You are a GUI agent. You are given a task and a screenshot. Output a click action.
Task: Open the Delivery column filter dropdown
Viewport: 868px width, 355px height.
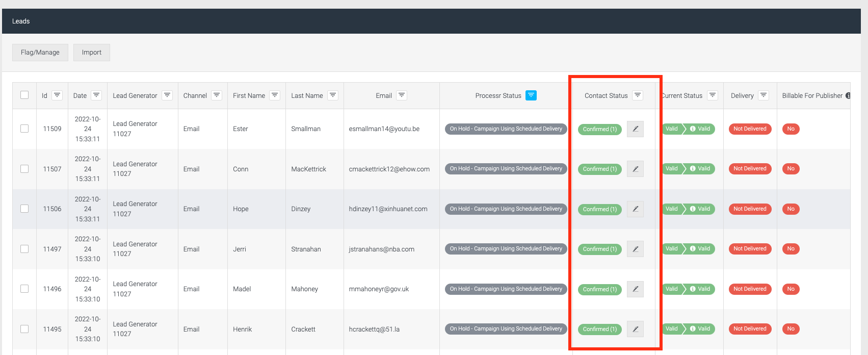pyautogui.click(x=764, y=95)
